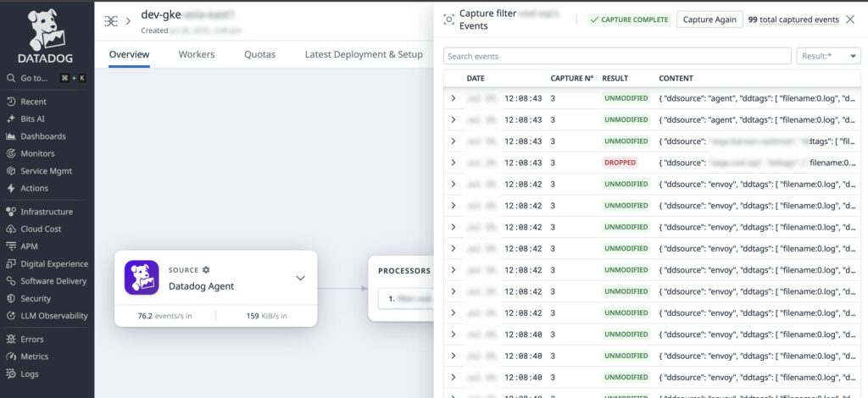Image resolution: width=868 pixels, height=398 pixels.
Task: Select Latest Deployment & Setup tab
Action: click(363, 54)
